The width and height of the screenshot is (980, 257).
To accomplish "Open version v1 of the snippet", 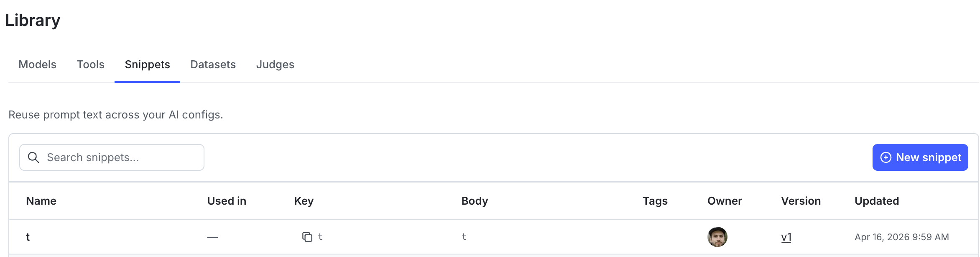I will click(786, 236).
